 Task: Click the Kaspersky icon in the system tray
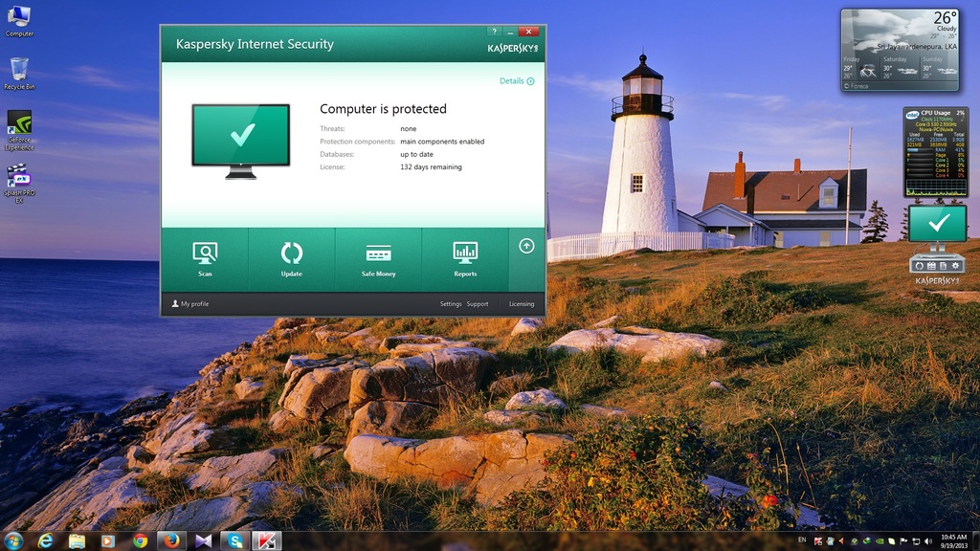coord(818,541)
